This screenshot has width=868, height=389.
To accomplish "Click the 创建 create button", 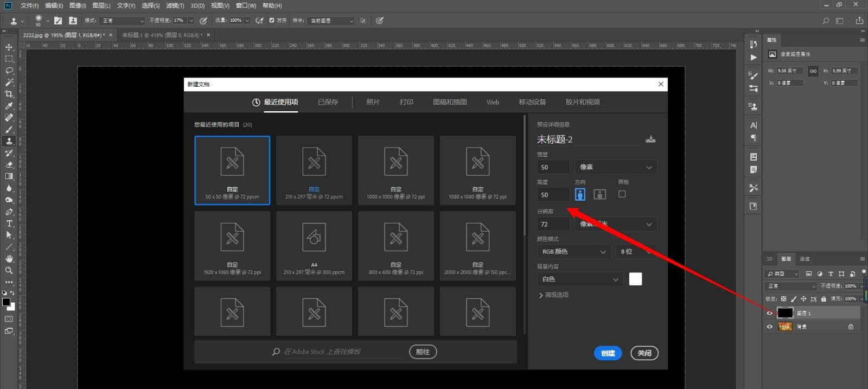I will tap(608, 353).
